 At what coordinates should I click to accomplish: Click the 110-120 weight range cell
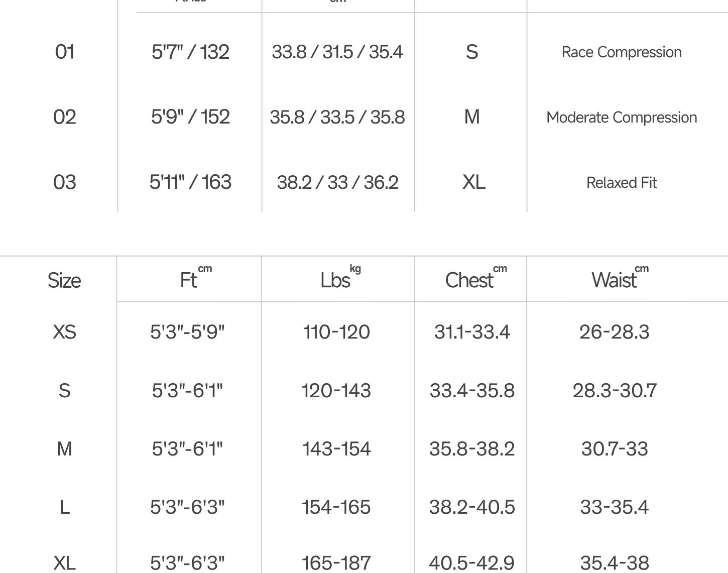[336, 332]
